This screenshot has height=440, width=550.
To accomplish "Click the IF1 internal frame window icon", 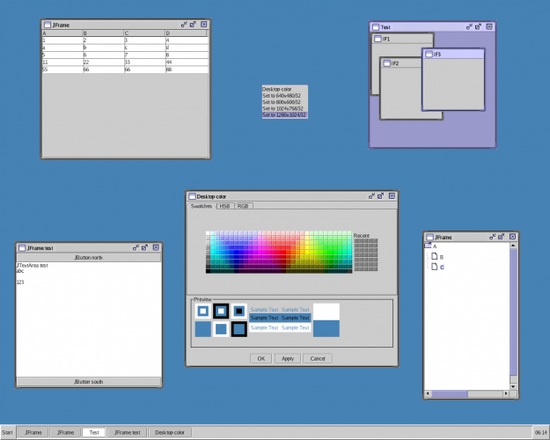I will click(378, 39).
